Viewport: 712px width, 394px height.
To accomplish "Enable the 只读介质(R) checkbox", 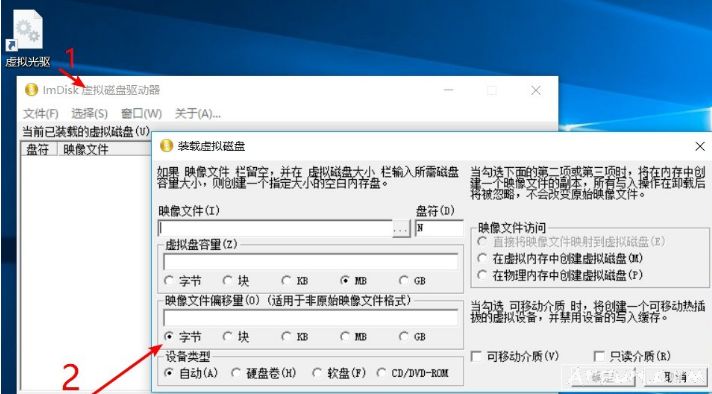I will pyautogui.click(x=633, y=356).
